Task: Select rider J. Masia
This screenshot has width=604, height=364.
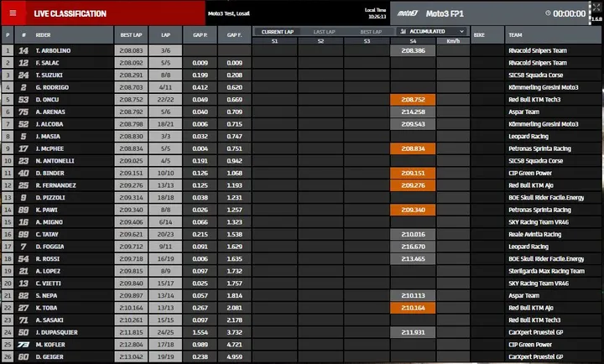Action: click(x=48, y=137)
